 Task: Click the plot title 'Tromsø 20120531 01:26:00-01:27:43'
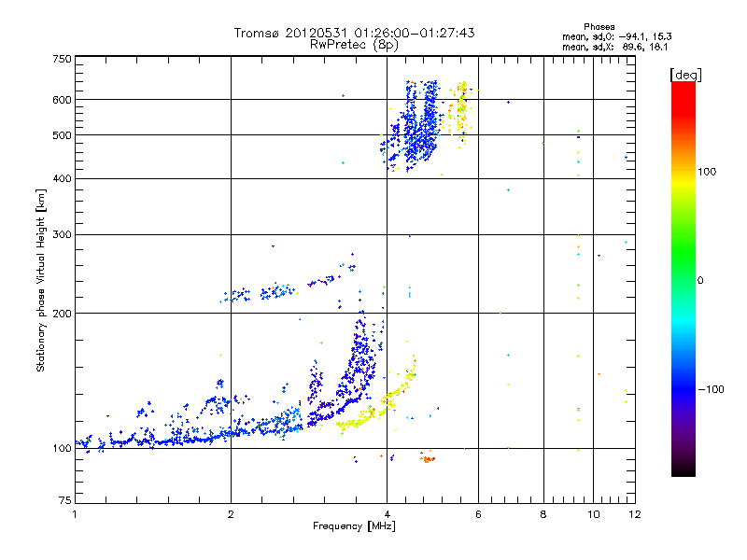pyautogui.click(x=354, y=33)
